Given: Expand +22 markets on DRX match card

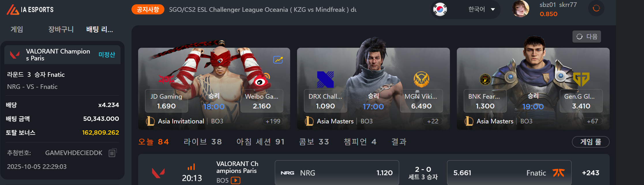Looking at the screenshot, I should click(433, 121).
